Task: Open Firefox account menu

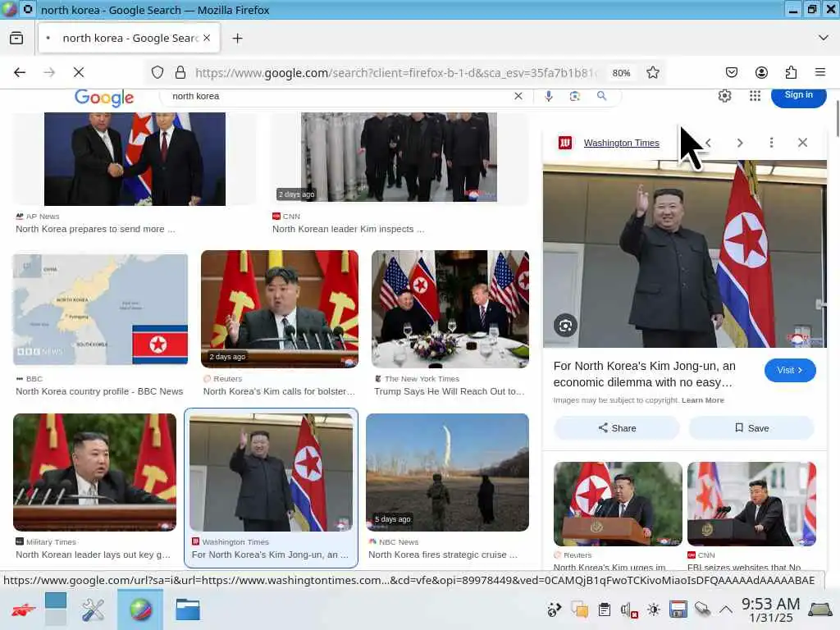Action: 761,72
